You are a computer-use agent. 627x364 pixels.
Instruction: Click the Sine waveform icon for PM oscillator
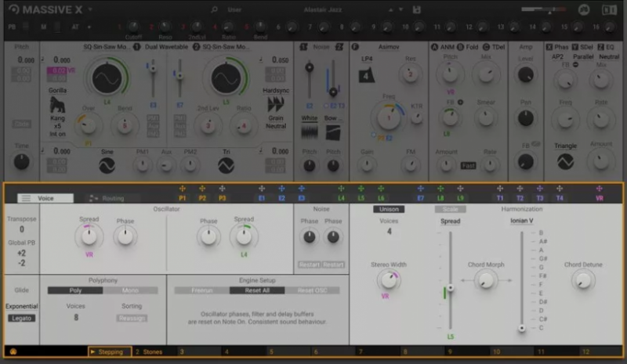[x=107, y=165]
